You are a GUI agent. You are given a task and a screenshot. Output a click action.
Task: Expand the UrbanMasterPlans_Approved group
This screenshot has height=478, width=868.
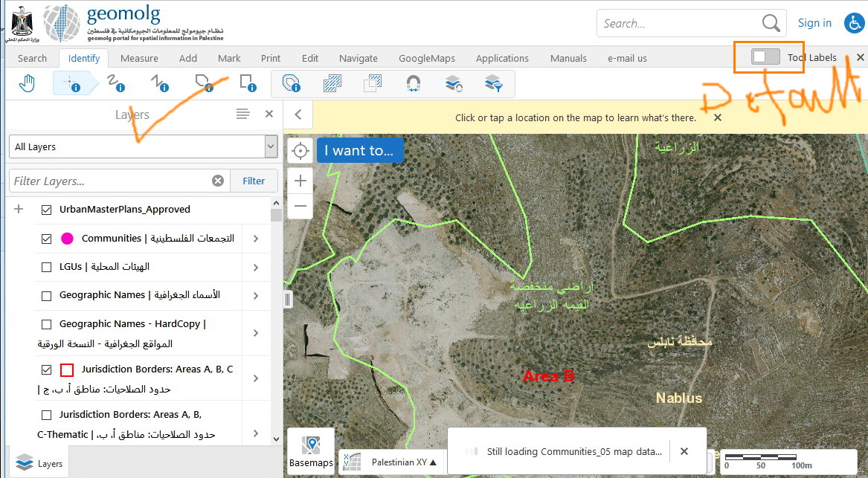tap(19, 209)
